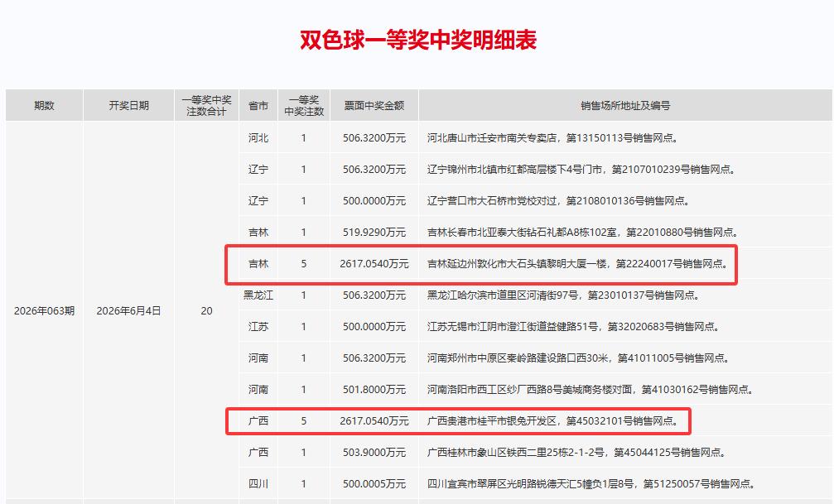Click 广西 in the 贵港市 row
Screen dimensions: 834x504
click(258, 420)
